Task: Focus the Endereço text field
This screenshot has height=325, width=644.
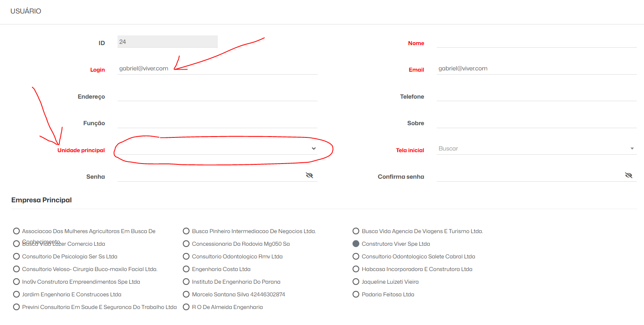Action: (217, 95)
